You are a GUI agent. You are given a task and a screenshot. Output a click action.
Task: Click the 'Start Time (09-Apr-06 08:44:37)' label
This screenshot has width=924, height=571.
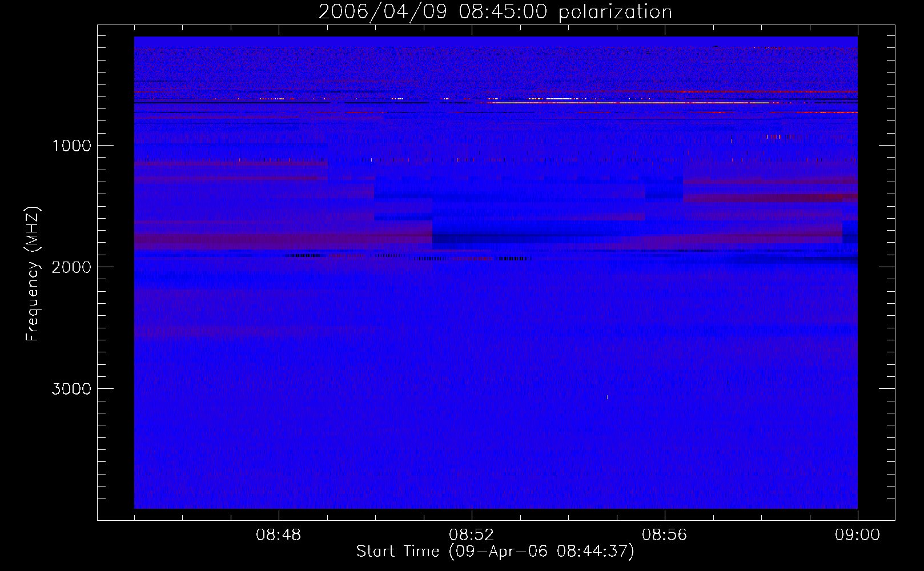pos(495,552)
